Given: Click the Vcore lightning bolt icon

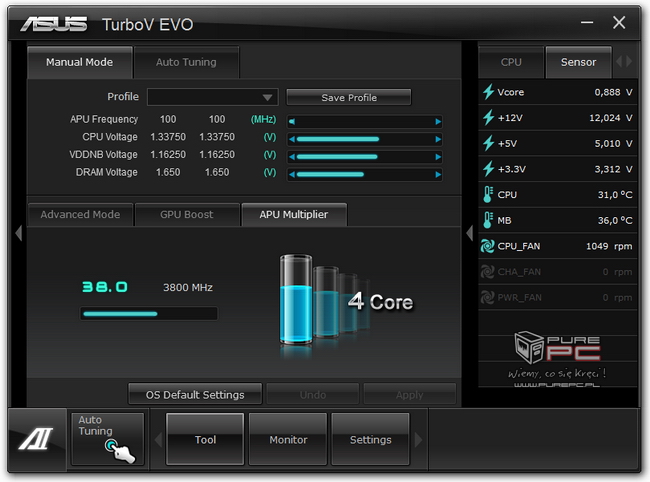Looking at the screenshot, I should tap(488, 92).
